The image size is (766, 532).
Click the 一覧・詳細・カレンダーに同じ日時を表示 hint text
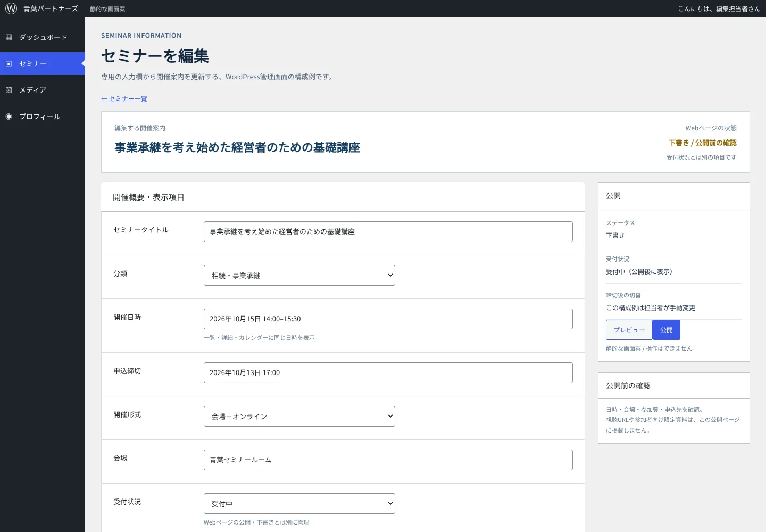pos(259,338)
